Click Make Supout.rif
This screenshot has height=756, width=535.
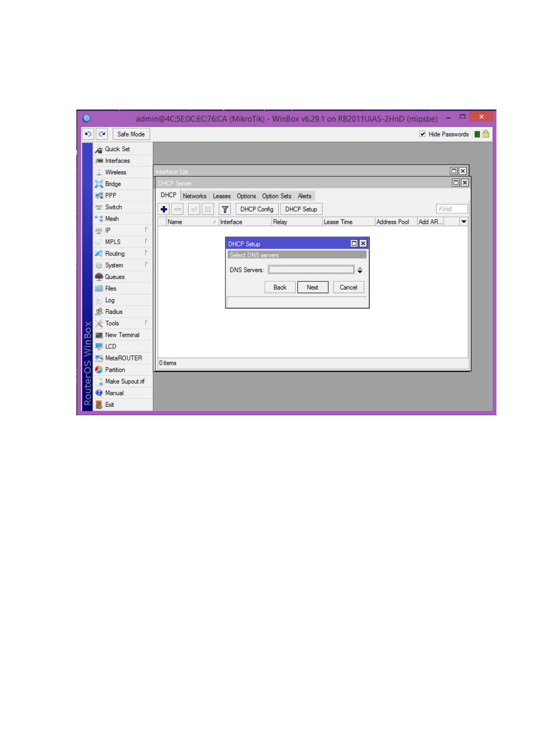(x=123, y=382)
